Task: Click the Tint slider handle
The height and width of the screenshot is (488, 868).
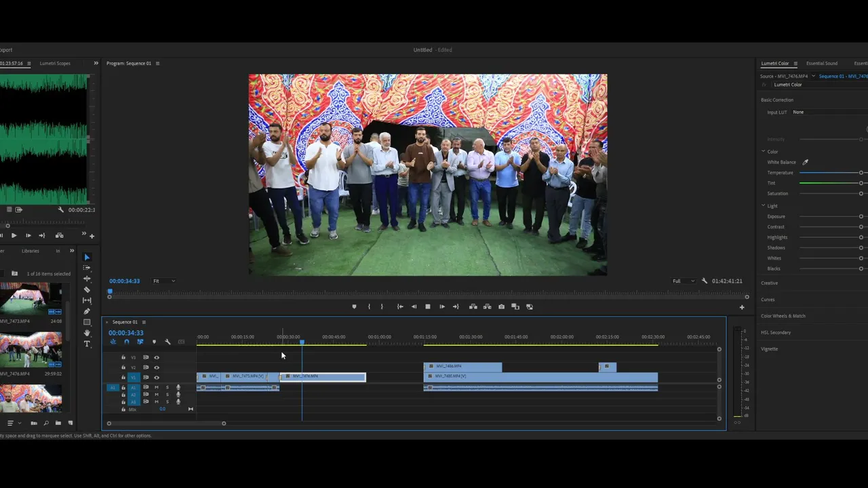Action: 861,183
